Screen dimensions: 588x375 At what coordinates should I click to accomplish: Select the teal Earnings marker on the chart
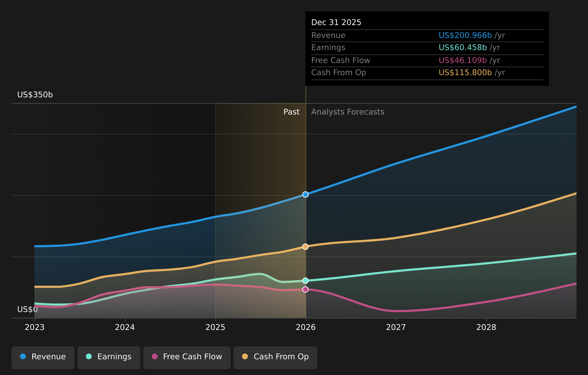[x=305, y=281]
